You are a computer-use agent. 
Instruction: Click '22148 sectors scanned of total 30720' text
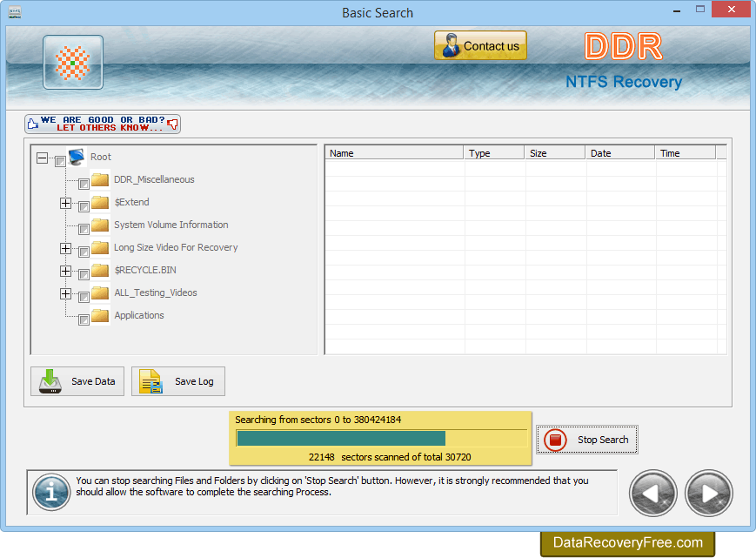coord(390,457)
